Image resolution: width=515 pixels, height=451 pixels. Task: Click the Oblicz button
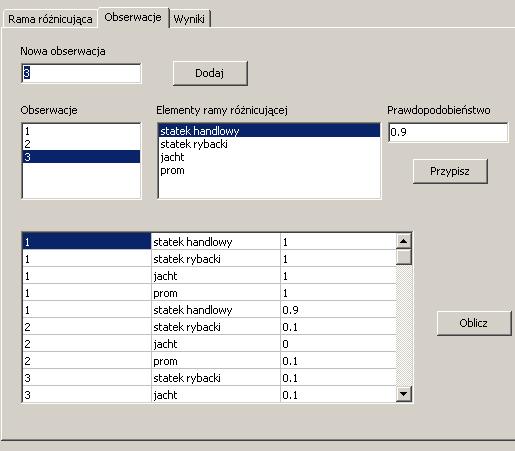(473, 323)
